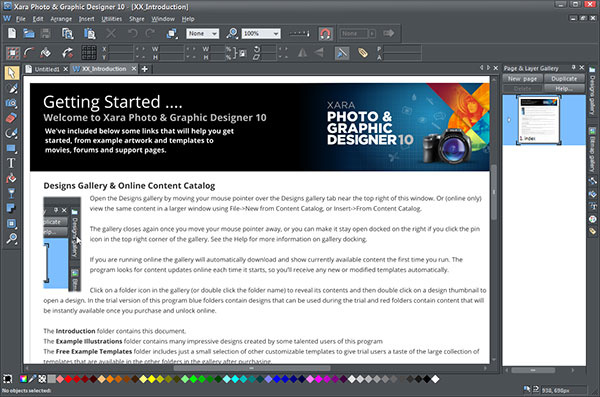Open the zoom 100% dropdown
This screenshot has width=600, height=397.
click(x=261, y=34)
